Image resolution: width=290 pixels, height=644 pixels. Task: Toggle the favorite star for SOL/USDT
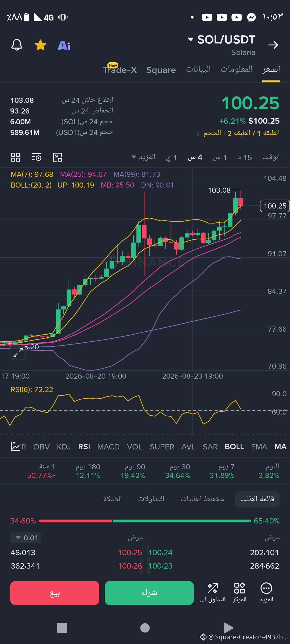click(41, 45)
